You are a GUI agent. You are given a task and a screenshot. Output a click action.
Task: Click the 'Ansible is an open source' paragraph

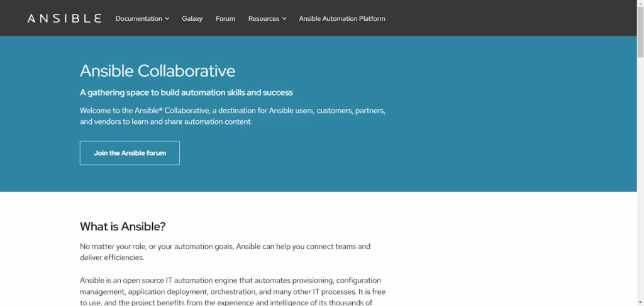click(233, 291)
